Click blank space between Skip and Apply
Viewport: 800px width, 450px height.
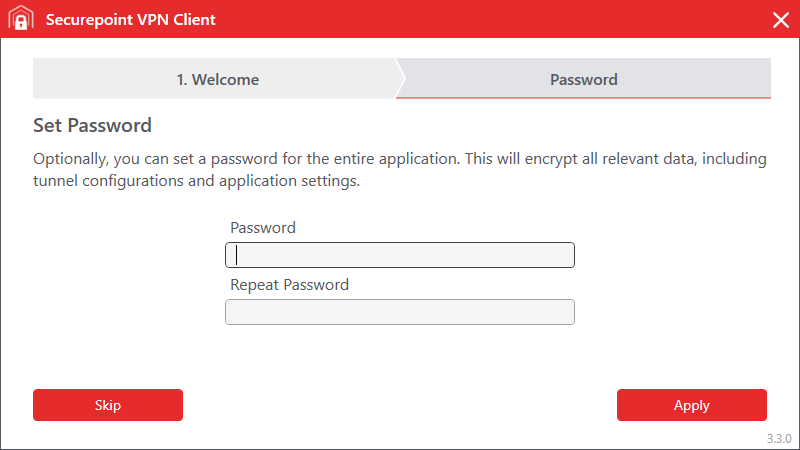(x=400, y=405)
